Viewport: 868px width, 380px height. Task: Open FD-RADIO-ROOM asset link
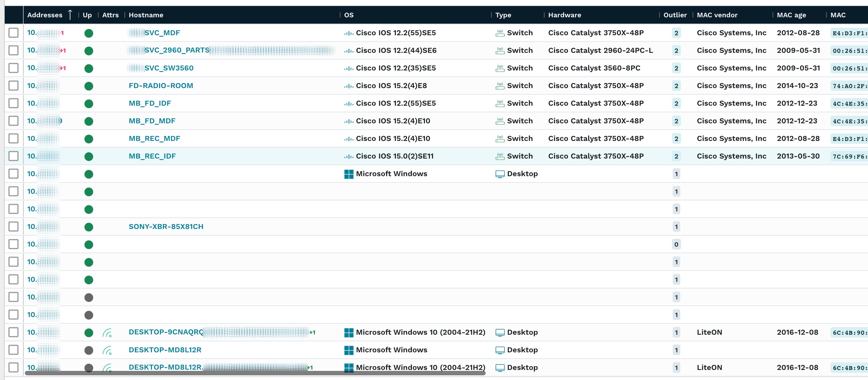(161, 86)
